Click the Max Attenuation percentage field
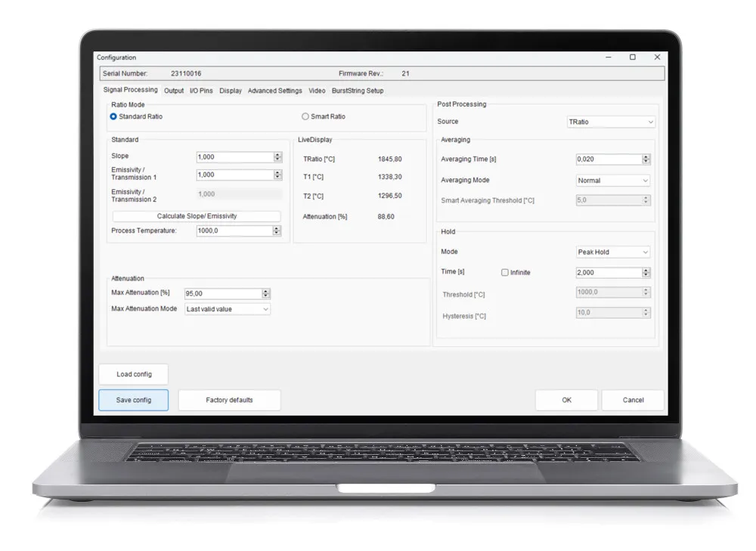756x551 pixels. pos(222,293)
